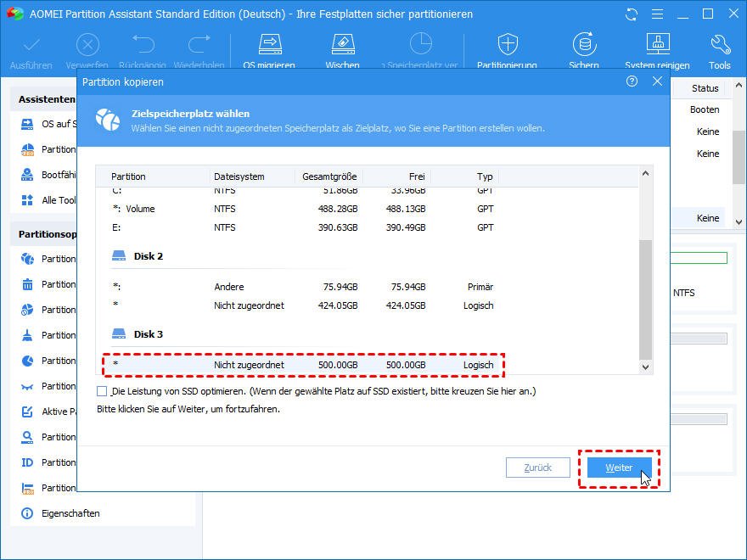Viewport: 747px width, 560px height.
Task: Click the Weiter button
Action: tap(619, 468)
